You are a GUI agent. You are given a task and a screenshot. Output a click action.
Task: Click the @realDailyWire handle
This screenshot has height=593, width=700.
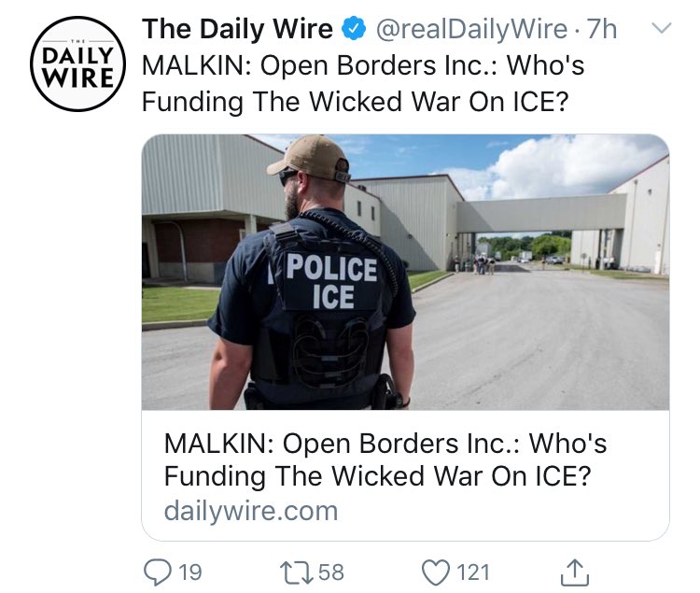[x=472, y=29]
